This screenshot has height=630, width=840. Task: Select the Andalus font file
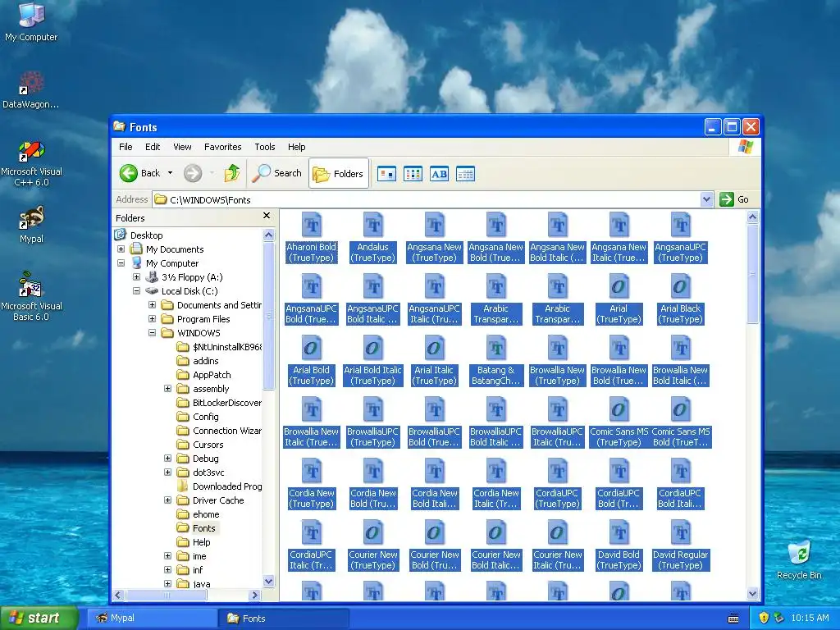[372, 237]
